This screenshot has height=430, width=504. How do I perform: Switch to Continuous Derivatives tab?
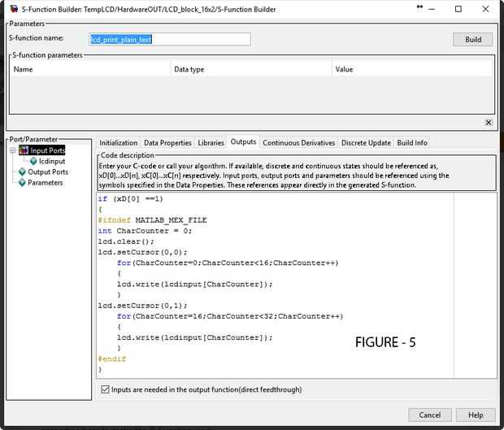point(298,143)
